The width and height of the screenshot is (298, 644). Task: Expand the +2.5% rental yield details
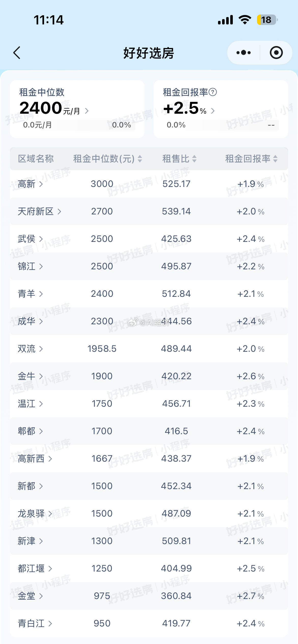pos(213,111)
